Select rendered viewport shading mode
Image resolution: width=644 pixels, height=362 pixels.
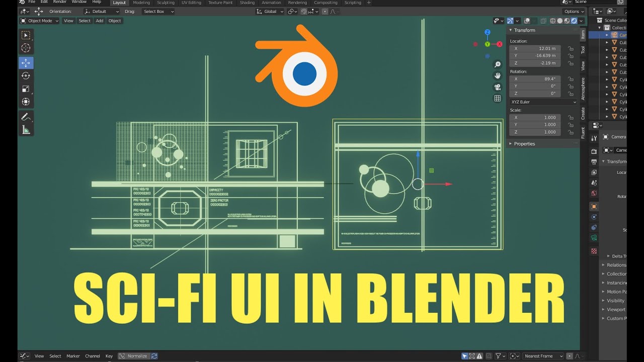(x=574, y=21)
